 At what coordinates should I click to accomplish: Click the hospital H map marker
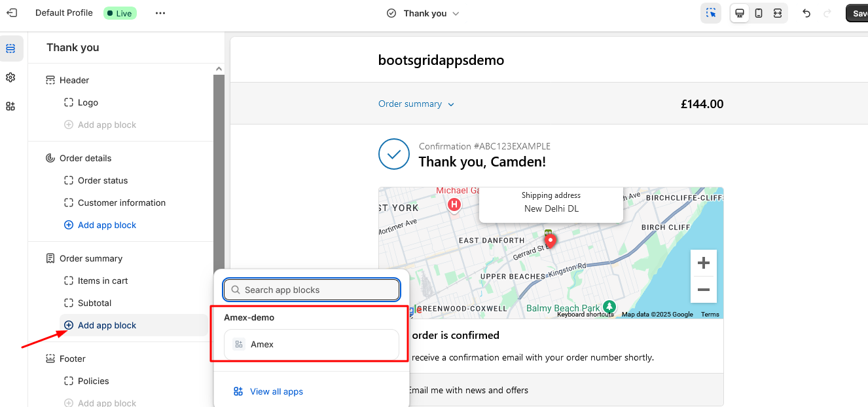pos(454,205)
